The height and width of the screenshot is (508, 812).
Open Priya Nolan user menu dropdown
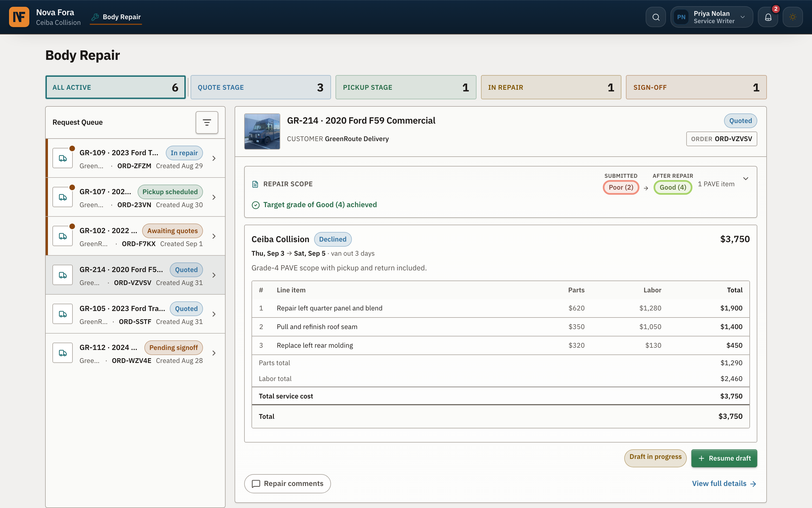click(x=712, y=17)
